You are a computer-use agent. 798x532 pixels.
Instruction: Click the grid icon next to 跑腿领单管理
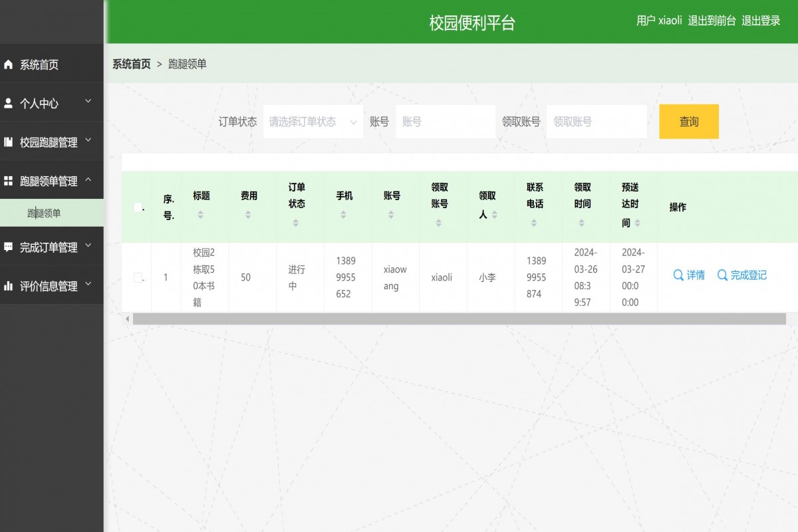coord(7,180)
